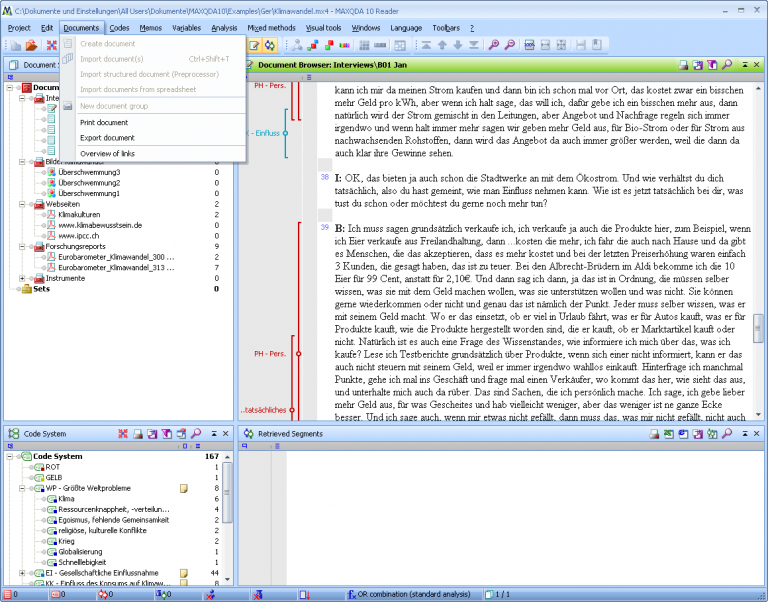Toggle activation circle for www.ipcc.ch document
Screen dimensions: 768x602
42,235
